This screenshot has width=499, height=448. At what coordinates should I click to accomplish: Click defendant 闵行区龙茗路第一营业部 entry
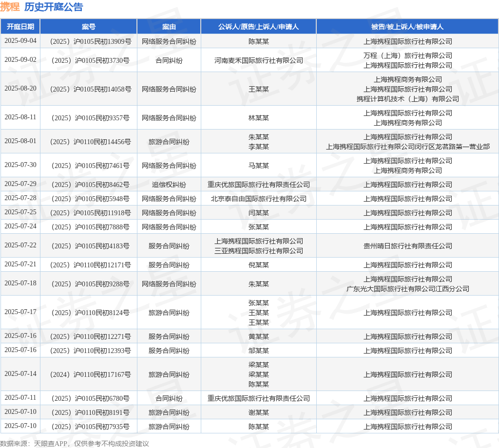[408, 147]
